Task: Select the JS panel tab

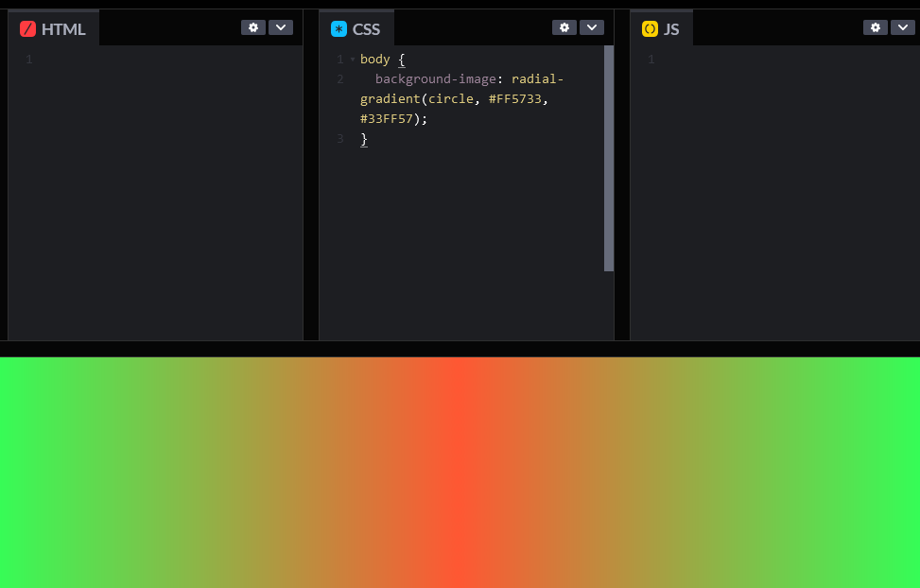Action: (661, 28)
